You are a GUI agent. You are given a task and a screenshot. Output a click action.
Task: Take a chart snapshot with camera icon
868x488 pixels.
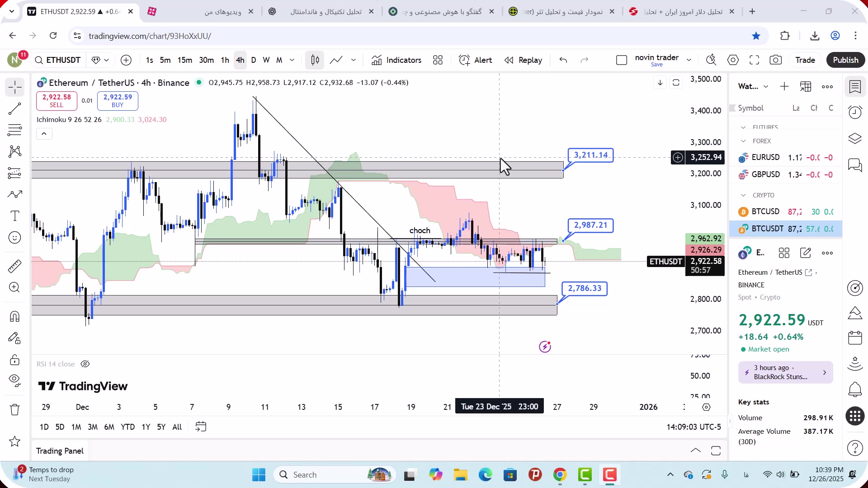pyautogui.click(x=776, y=60)
